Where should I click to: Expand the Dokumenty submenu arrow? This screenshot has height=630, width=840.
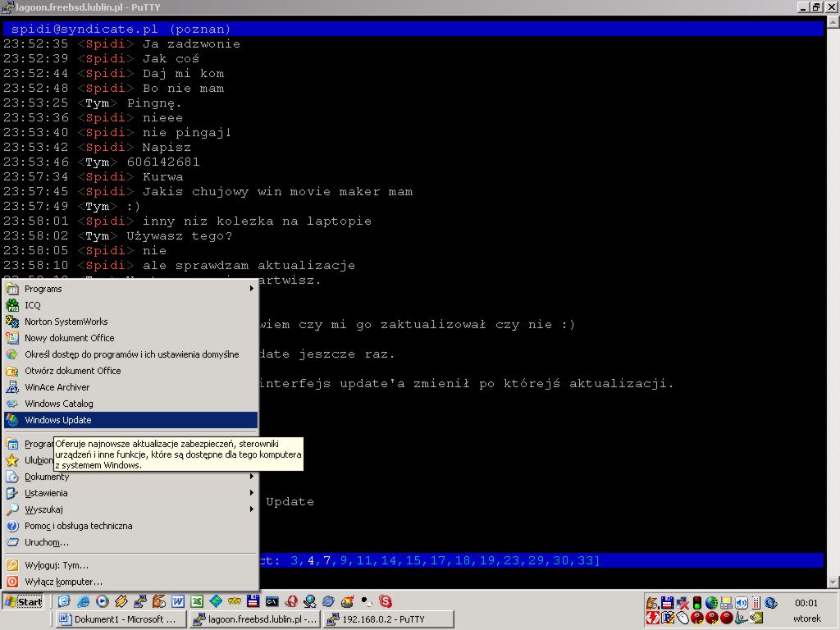click(251, 477)
